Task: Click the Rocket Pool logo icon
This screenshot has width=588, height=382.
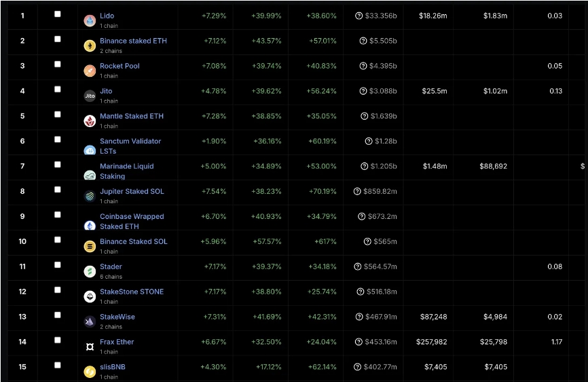Action: (x=90, y=71)
